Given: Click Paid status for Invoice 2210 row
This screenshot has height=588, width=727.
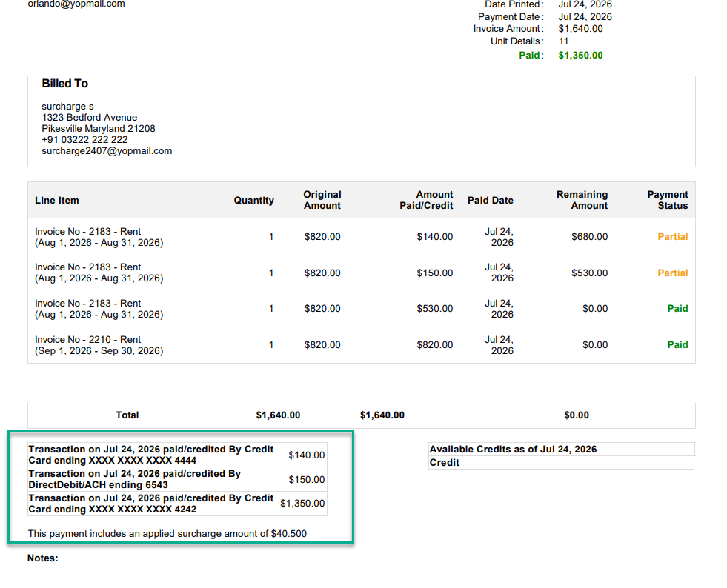Looking at the screenshot, I should 677,345.
